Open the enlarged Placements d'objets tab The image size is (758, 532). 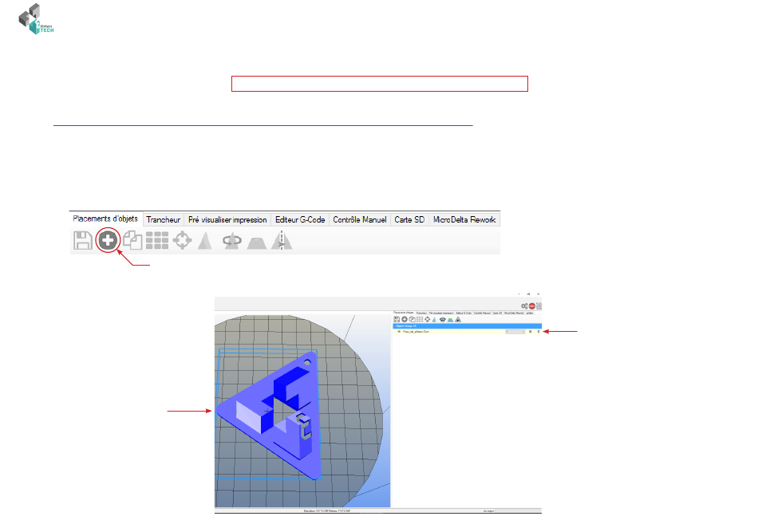pyautogui.click(x=105, y=219)
